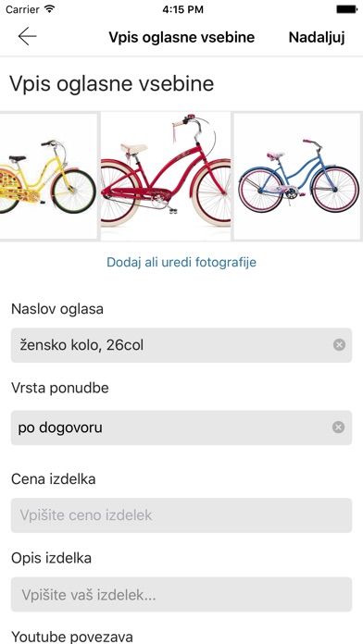Tap the large 'Vpis oglasne vsebine' heading
Viewport: 363px width, 644px height.
click(x=111, y=83)
